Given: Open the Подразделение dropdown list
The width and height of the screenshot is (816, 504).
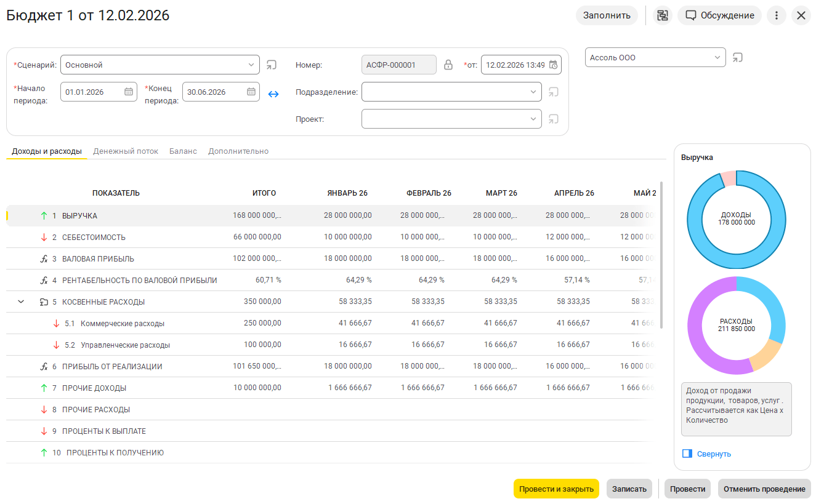Looking at the screenshot, I should coord(533,92).
